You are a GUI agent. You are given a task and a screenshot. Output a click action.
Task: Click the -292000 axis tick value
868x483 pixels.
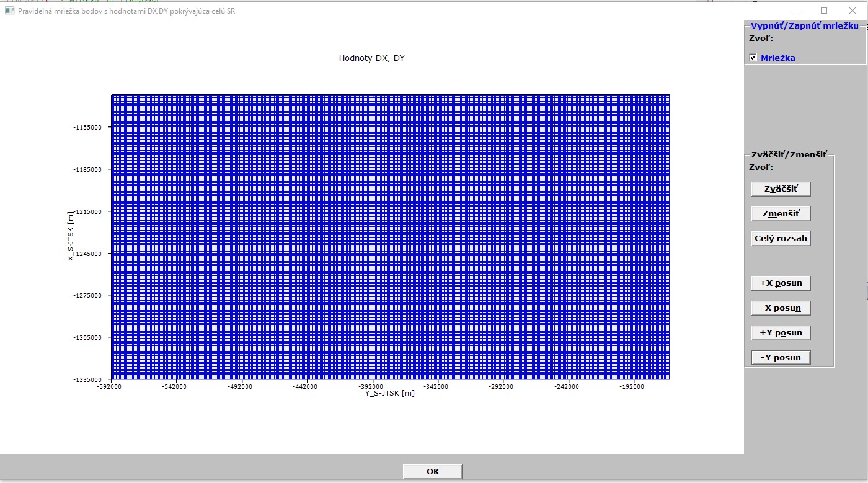(x=501, y=386)
